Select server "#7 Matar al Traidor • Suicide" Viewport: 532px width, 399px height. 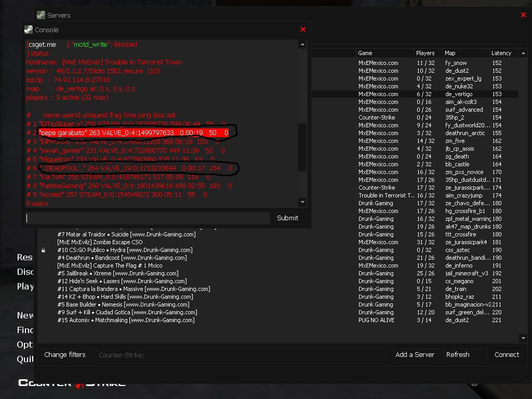pyautogui.click(x=126, y=234)
